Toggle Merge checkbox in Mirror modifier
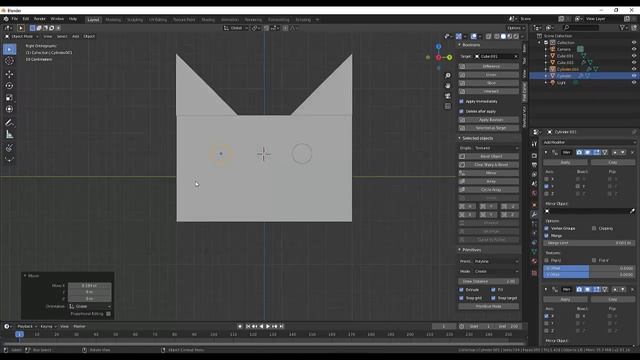This screenshot has height=360, width=640. [547, 236]
